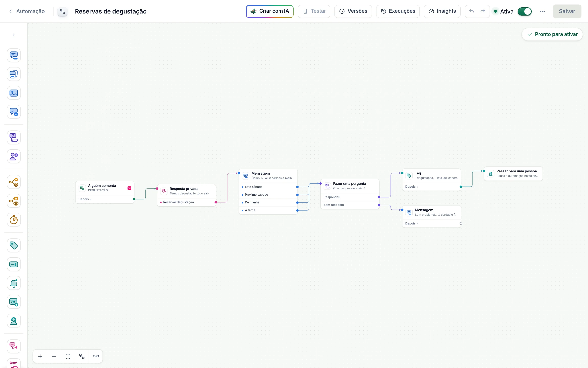The height and width of the screenshot is (368, 588).
Task: Click the Sem resposta branch row
Action: coord(350,205)
